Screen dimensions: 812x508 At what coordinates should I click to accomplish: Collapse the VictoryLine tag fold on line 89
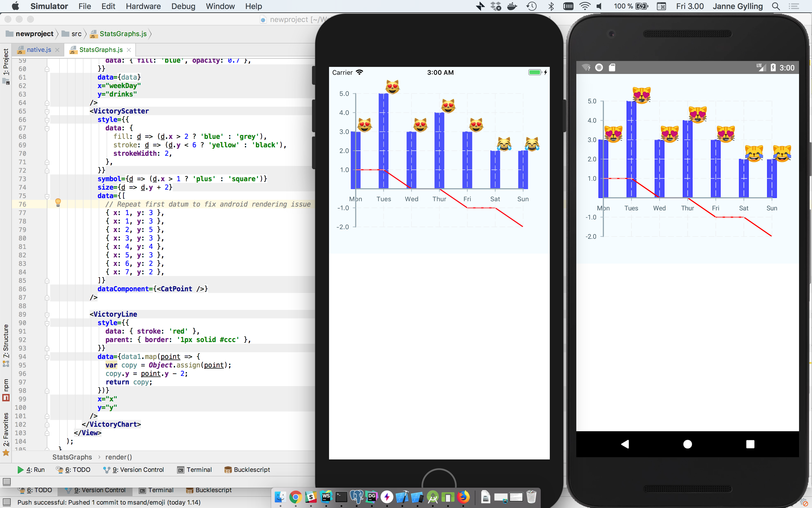pyautogui.click(x=47, y=314)
